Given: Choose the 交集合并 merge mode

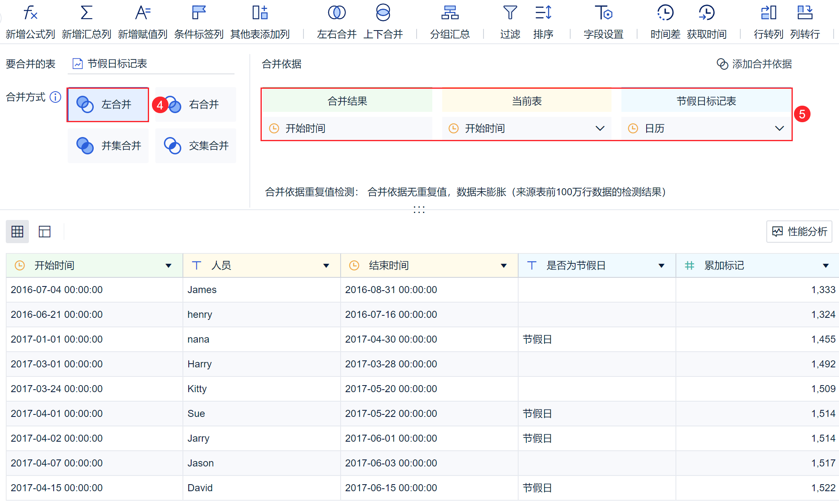Looking at the screenshot, I should pyautogui.click(x=196, y=146).
